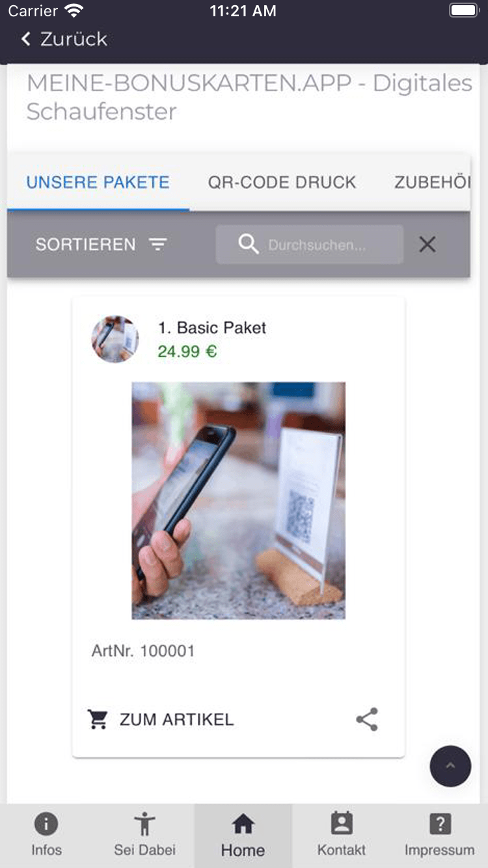This screenshot has width=488, height=868.
Task: Expand the Sortieren sort options
Action: coord(102,245)
